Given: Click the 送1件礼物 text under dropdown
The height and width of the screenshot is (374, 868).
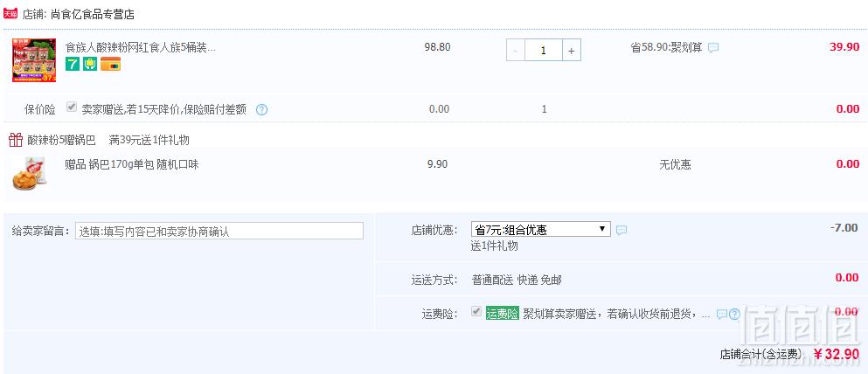Looking at the screenshot, I should click(495, 246).
